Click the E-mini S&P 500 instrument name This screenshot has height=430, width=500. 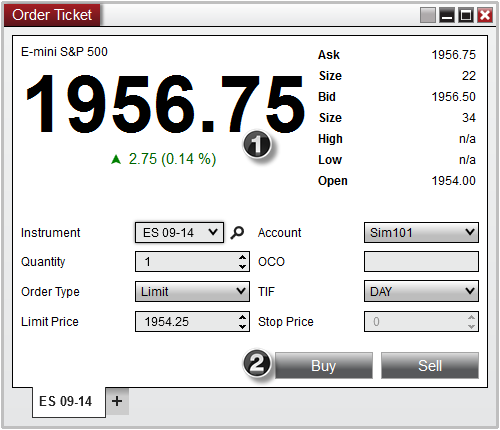pyautogui.click(x=64, y=52)
